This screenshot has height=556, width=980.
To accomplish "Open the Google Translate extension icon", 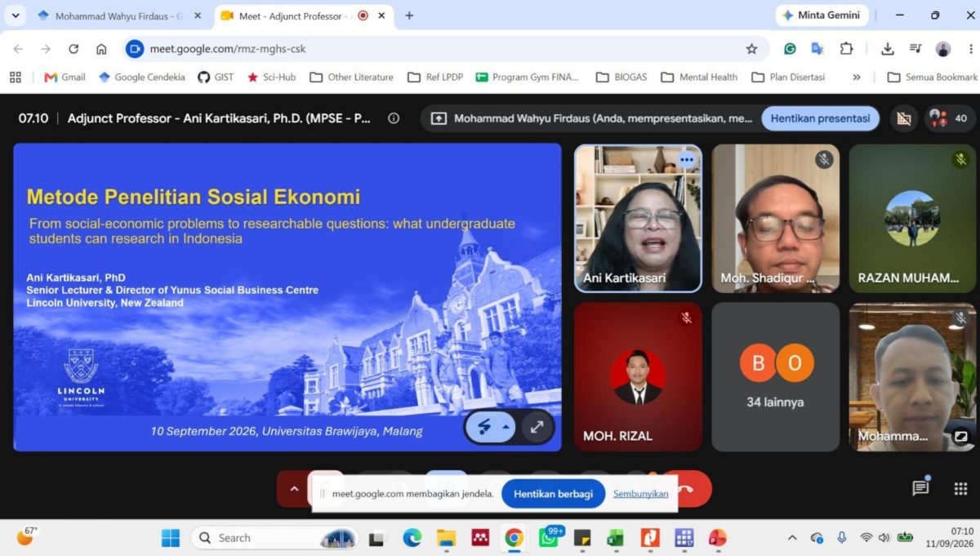I will tap(817, 49).
